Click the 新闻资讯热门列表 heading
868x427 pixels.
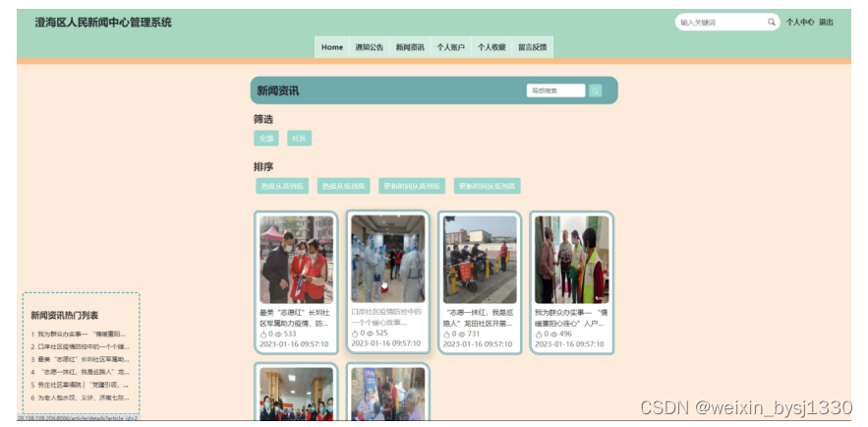(x=65, y=316)
